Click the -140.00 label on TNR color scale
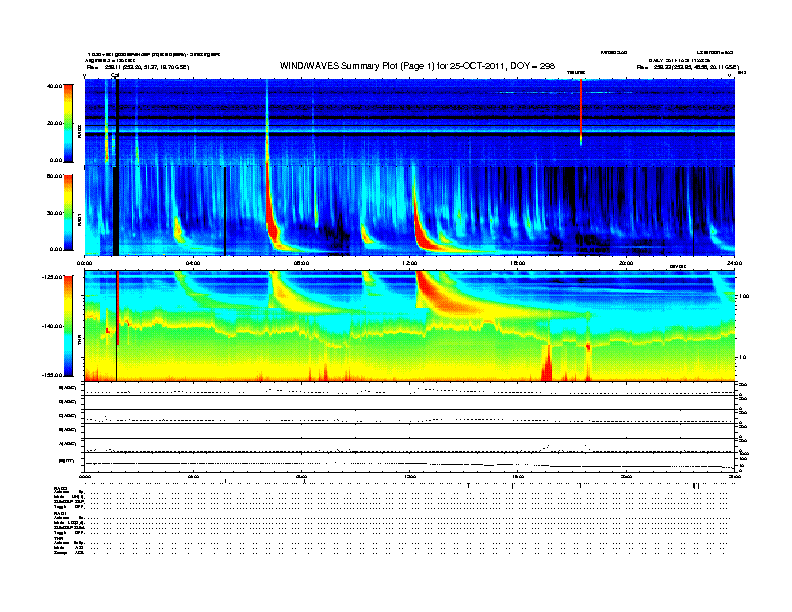Viewport: 792px width, 612px height. tap(53, 326)
